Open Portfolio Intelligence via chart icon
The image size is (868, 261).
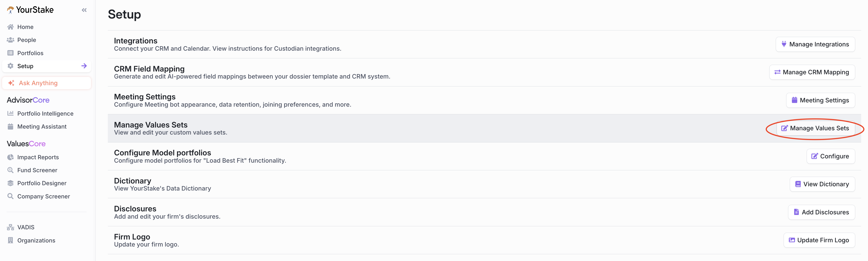[x=10, y=113]
